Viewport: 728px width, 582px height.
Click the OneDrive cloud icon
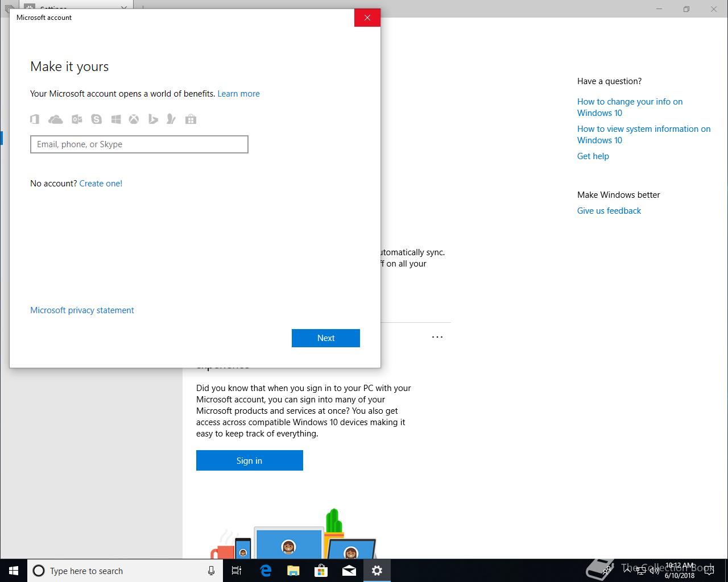click(x=56, y=119)
